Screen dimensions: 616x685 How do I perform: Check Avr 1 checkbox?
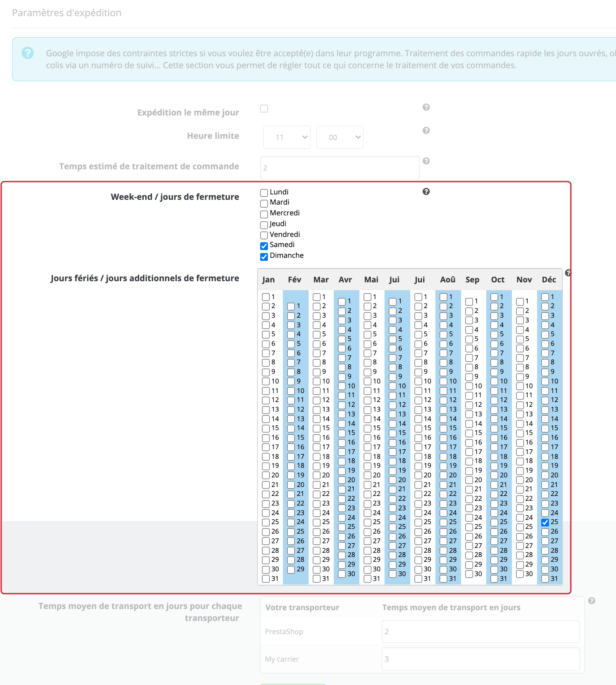[342, 301]
